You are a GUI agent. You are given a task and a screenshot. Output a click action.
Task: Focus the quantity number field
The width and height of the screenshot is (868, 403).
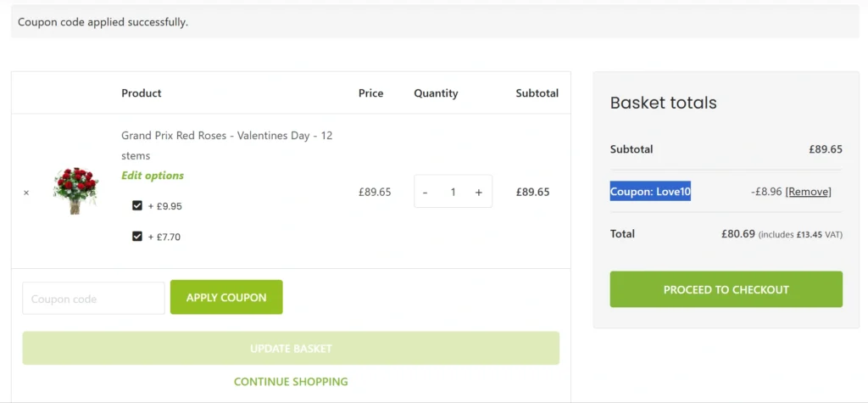click(453, 193)
